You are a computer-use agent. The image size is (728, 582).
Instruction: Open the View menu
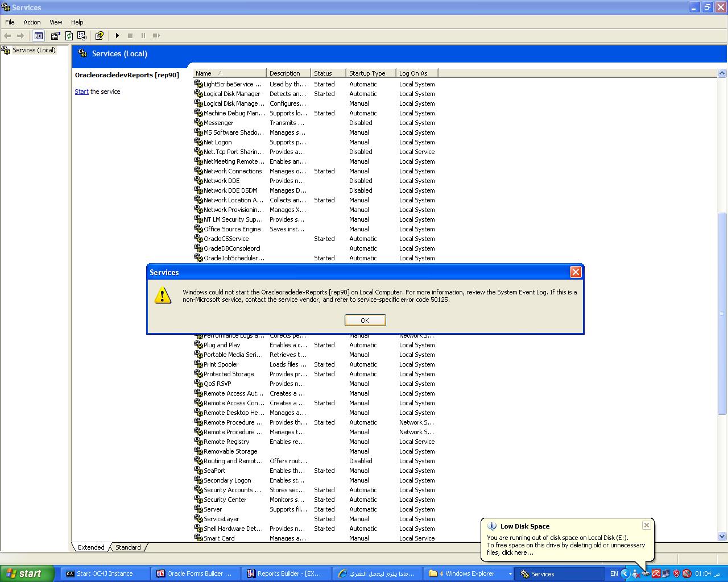(56, 22)
